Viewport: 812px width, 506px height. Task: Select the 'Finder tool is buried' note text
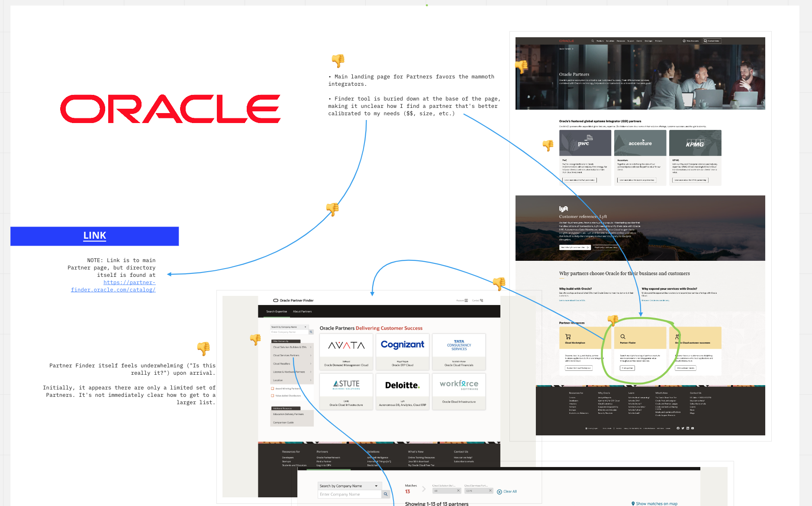pos(414,106)
